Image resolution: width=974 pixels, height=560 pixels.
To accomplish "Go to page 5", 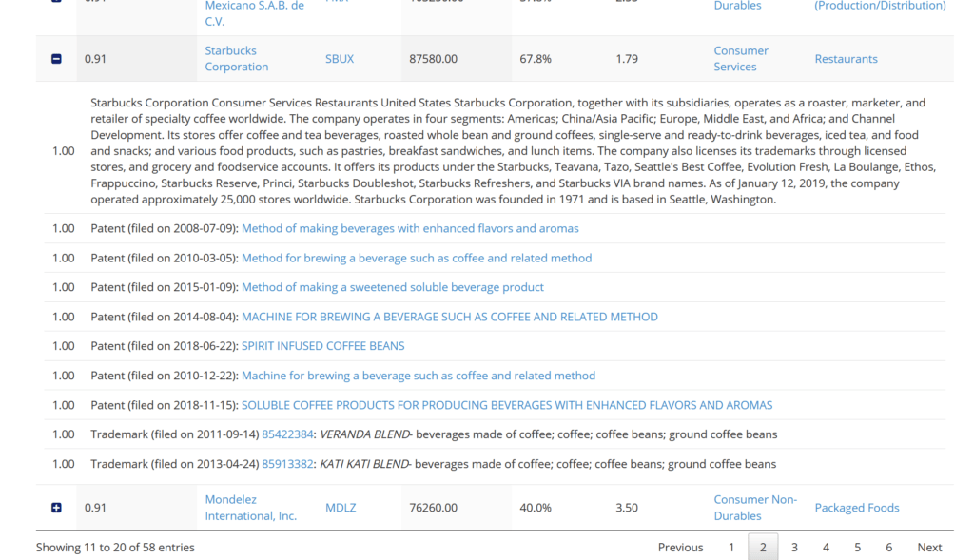I will [x=857, y=547].
